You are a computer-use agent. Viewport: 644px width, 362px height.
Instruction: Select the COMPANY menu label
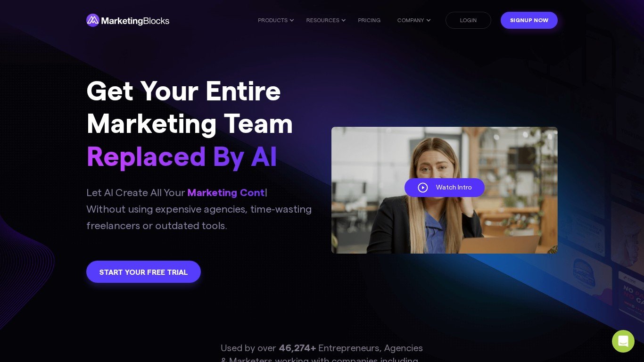(411, 20)
